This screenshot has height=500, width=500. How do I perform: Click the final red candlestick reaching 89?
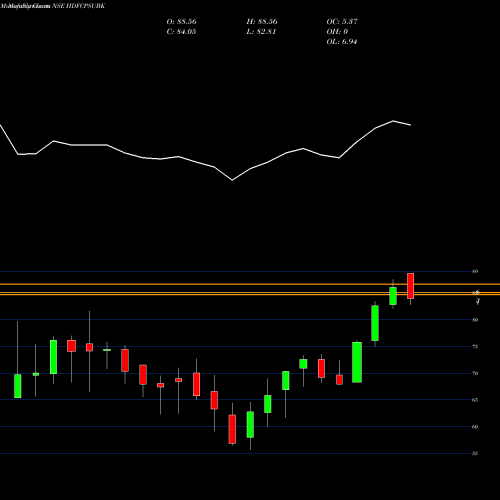(411, 286)
